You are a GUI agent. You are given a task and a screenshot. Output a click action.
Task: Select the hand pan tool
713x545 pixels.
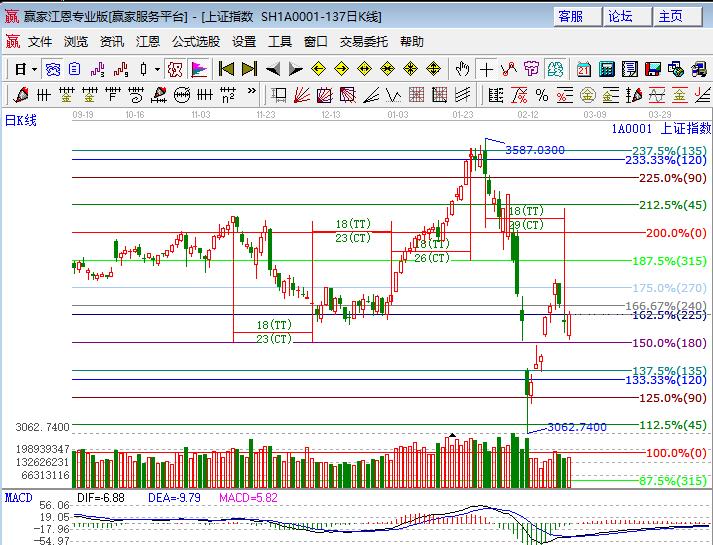click(x=462, y=69)
